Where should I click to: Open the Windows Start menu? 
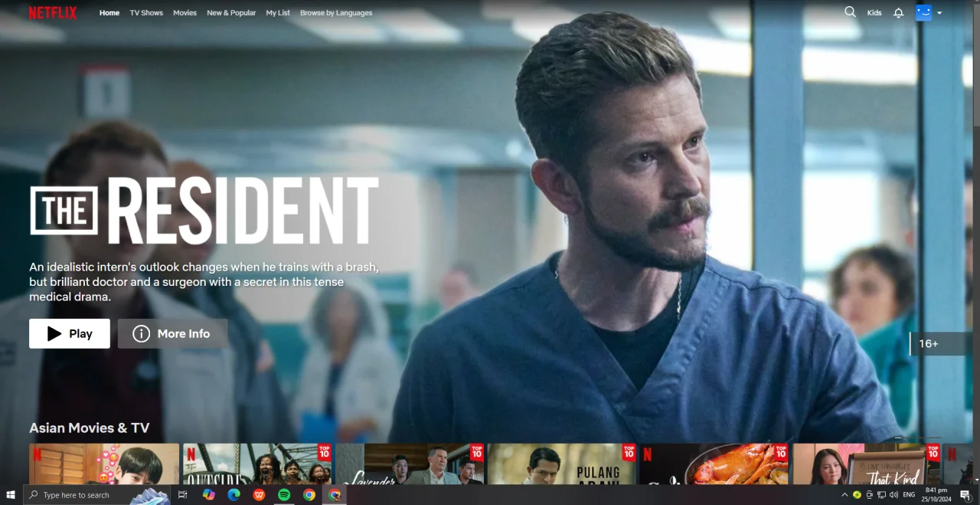tap(11, 495)
